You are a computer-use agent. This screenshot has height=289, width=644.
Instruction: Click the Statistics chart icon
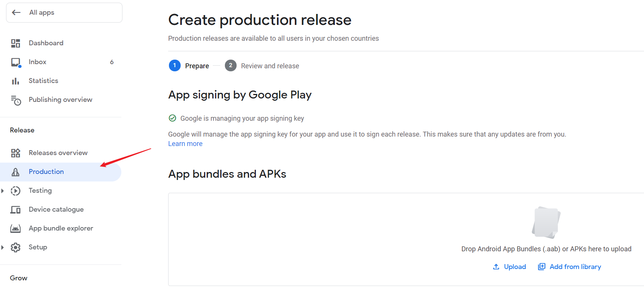point(15,80)
